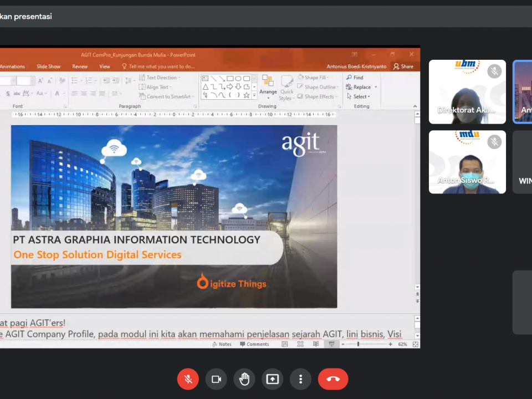Select the Isosceles Triangle shape
This screenshot has width=532, height=399.
(205, 87)
